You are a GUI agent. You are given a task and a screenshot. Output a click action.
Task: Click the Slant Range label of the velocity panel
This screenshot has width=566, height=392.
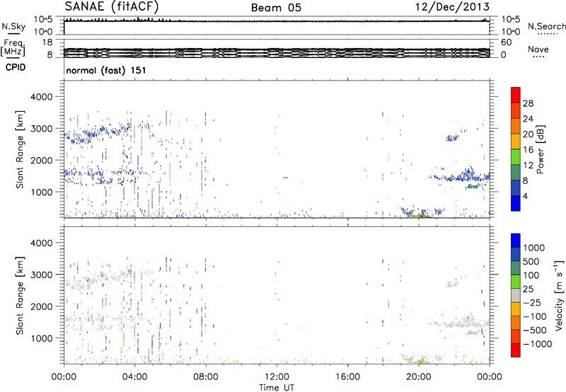20,295
